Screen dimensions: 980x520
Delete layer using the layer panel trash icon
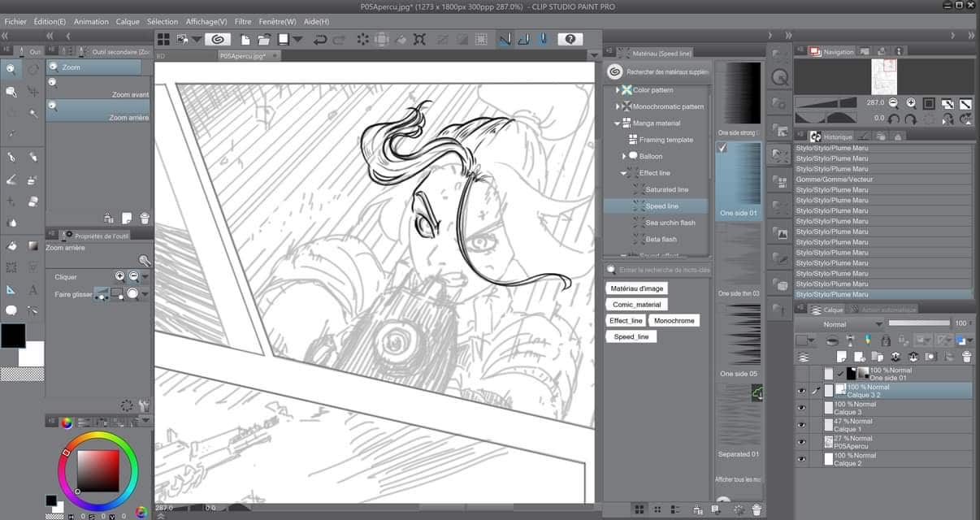[966, 357]
